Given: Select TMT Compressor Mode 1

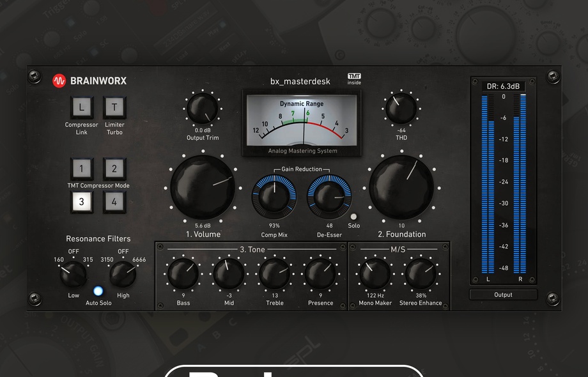Looking at the screenshot, I should (82, 169).
